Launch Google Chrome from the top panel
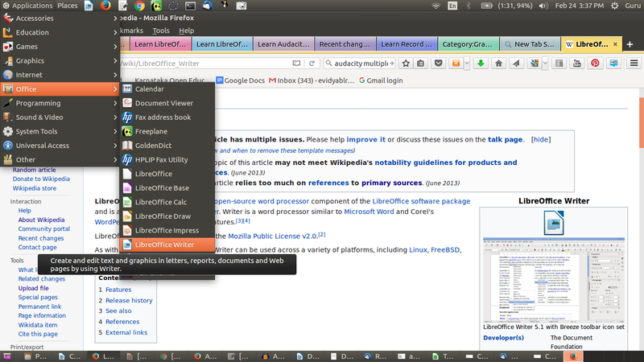Screen dimensions: 644x362 [x=139, y=6]
